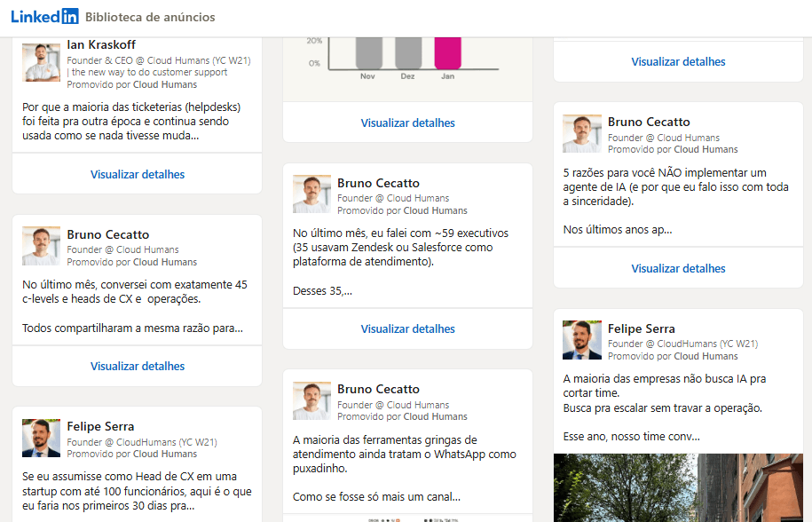812x522 pixels.
Task: Open ad text 'conversei com exatamente 45 c-levels'
Action: (x=135, y=291)
